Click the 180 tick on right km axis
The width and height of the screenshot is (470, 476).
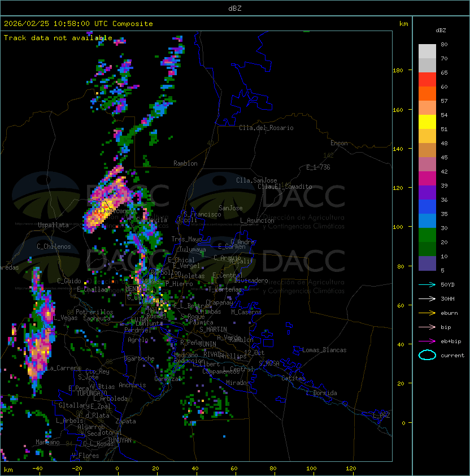tap(398, 71)
